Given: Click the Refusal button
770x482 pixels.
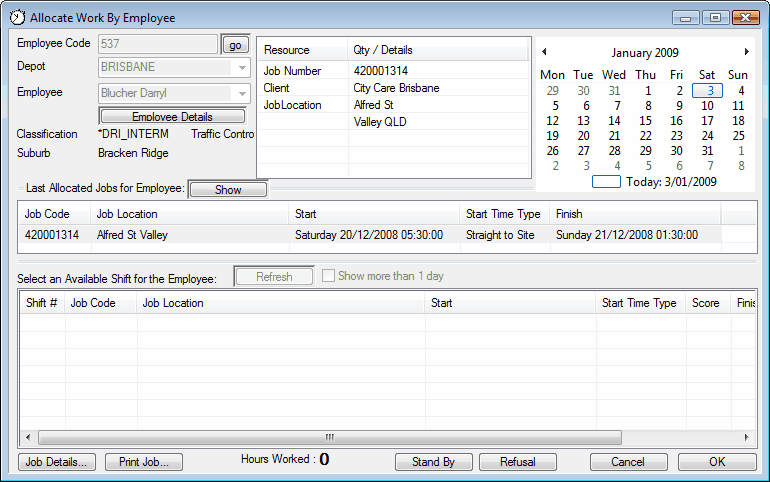Looking at the screenshot, I should (517, 462).
